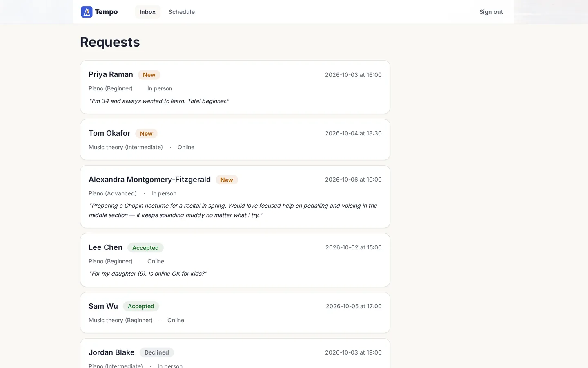The image size is (588, 368).
Task: Open Jordan Blake's request
Action: [x=235, y=353]
